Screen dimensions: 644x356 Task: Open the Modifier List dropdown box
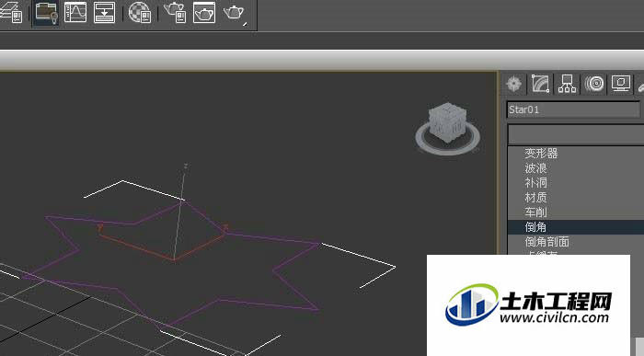point(576,134)
